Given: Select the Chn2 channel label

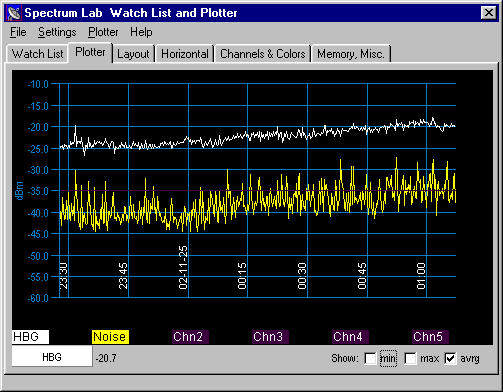Looking at the screenshot, I should pos(190,337).
